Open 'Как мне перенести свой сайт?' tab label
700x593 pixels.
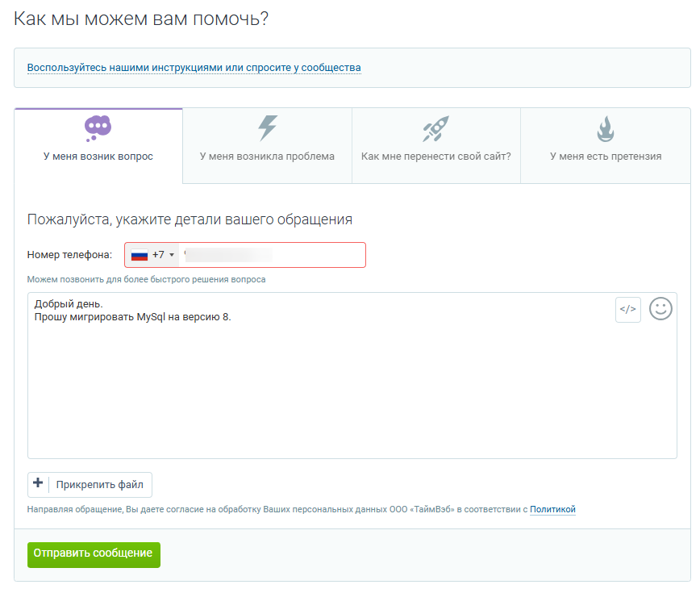tap(435, 157)
